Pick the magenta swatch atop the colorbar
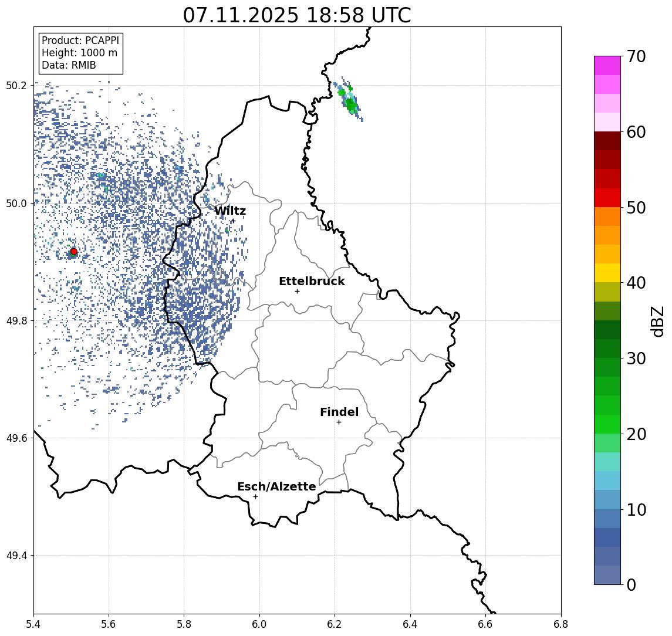 [x=607, y=66]
